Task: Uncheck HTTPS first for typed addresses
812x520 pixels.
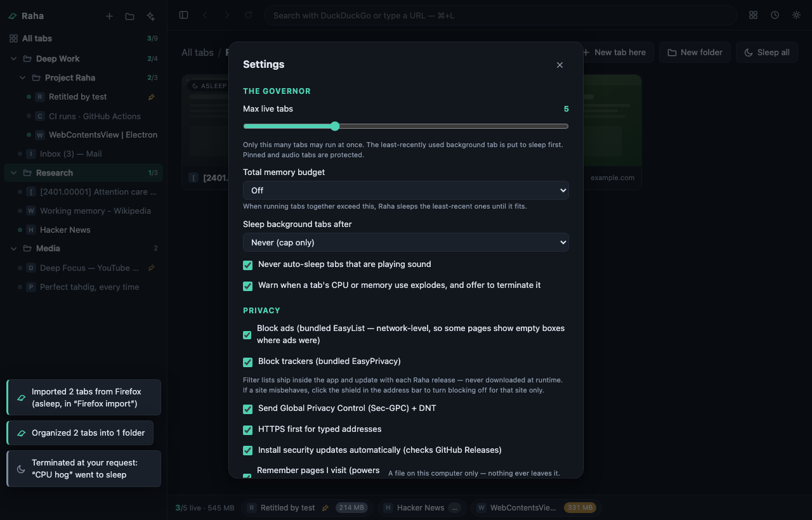Action: click(x=247, y=430)
